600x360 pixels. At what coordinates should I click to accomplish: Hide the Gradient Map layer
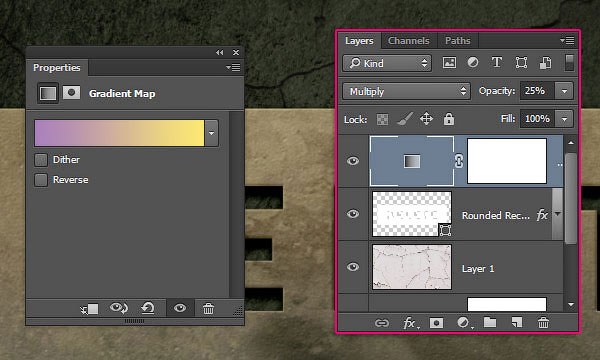coord(353,161)
